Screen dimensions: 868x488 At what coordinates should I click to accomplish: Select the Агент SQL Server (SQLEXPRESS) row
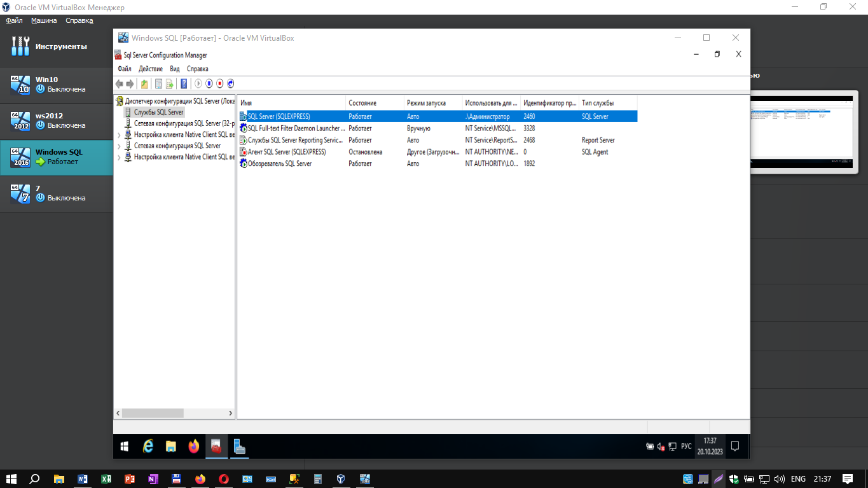pyautogui.click(x=437, y=152)
